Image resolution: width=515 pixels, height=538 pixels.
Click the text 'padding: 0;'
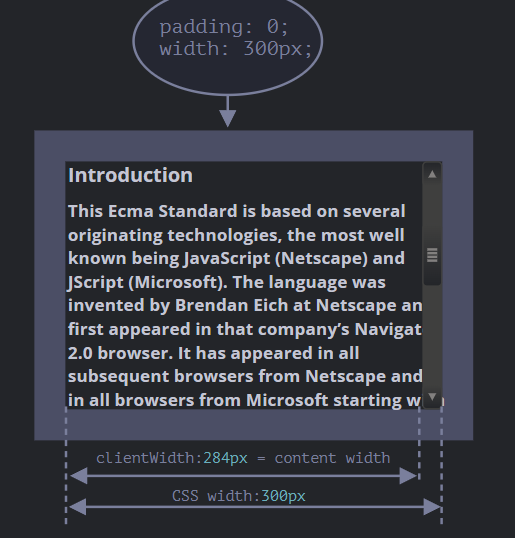224,27
